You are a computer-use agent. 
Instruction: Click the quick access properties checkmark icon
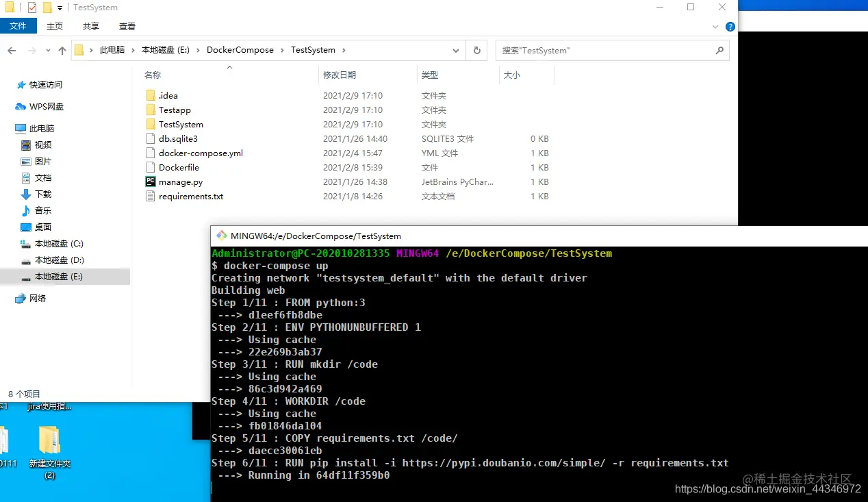click(x=32, y=8)
